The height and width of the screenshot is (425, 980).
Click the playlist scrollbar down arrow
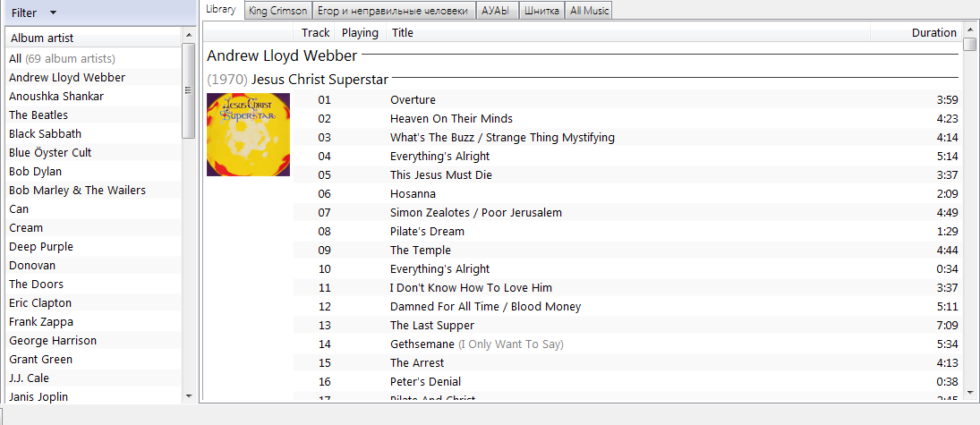[970, 393]
